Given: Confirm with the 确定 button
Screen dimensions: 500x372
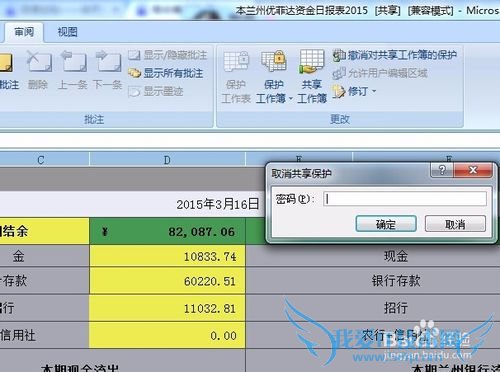Looking at the screenshot, I should pos(386,224).
